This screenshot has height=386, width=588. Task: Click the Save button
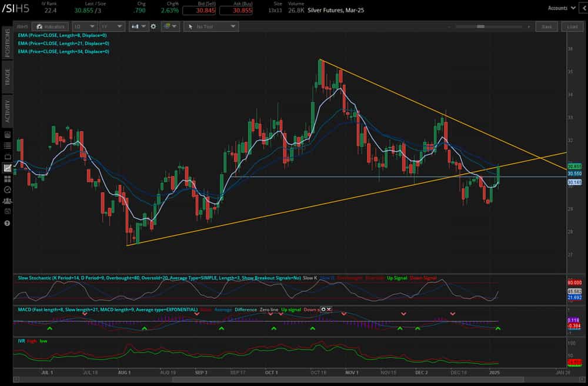coord(546,26)
